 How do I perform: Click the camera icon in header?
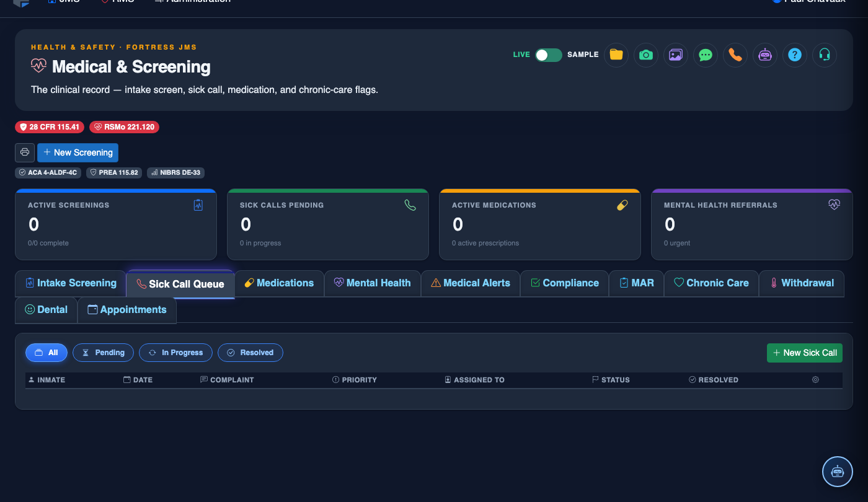646,55
